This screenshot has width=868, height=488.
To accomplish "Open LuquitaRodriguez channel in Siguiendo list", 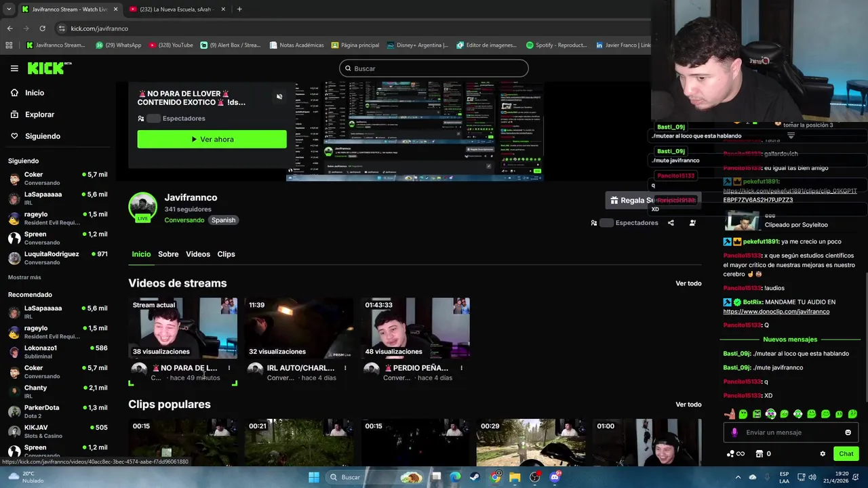I will pos(58,258).
